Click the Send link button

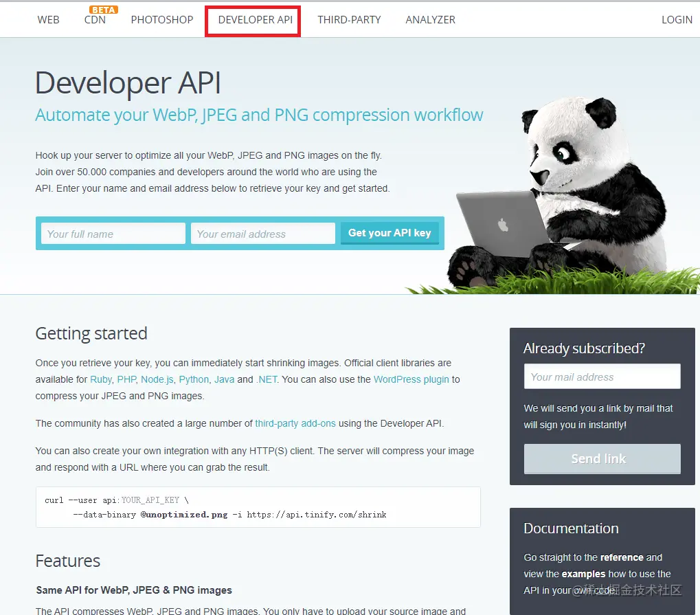pos(602,459)
